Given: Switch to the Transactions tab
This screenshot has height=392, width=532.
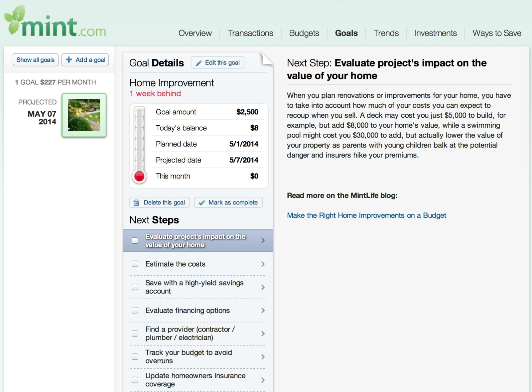Looking at the screenshot, I should (x=250, y=33).
